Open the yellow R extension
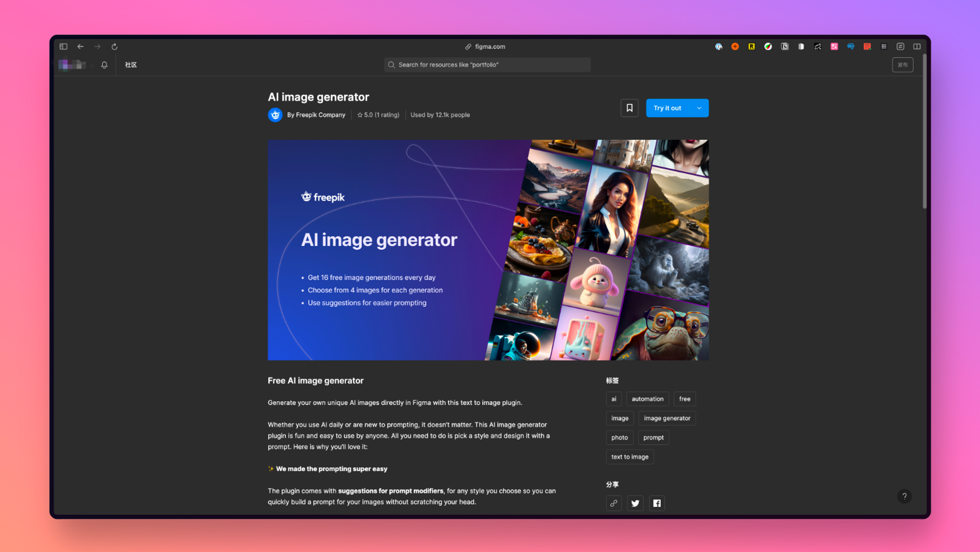The height and width of the screenshot is (552, 980). click(752, 47)
